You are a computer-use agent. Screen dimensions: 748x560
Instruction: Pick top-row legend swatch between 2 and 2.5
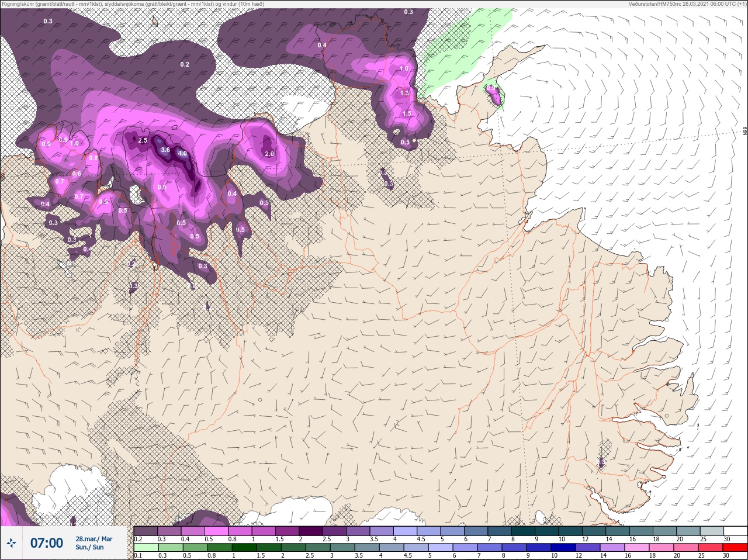click(311, 531)
